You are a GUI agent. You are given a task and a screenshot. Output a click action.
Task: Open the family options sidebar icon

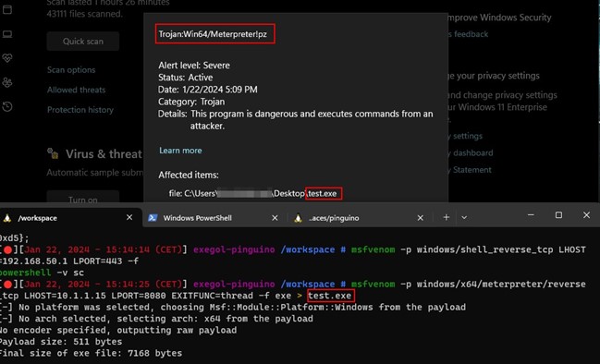[7, 82]
